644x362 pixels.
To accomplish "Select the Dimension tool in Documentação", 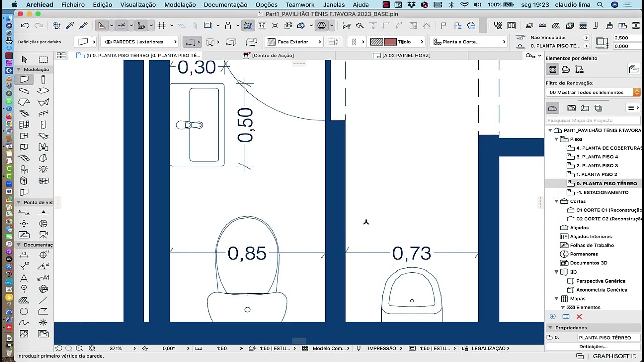I will [24, 256].
